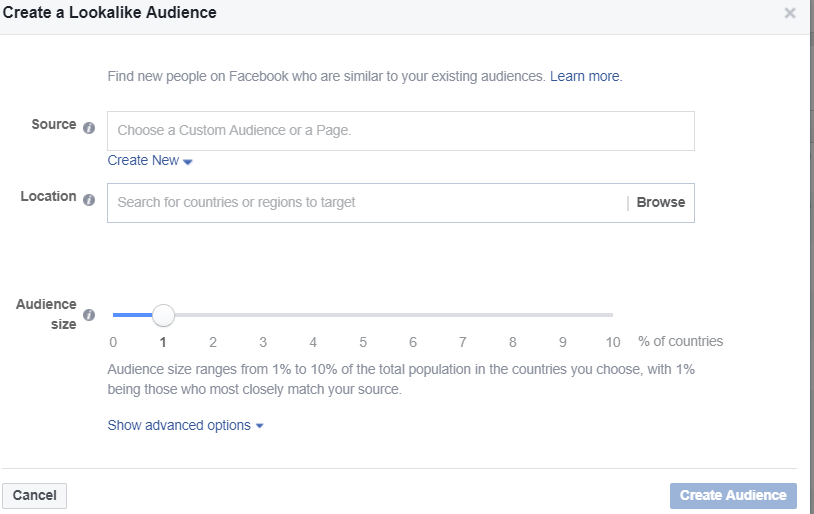Expand Show advanced options
Viewport: 814px width, 514px height.
(185, 425)
